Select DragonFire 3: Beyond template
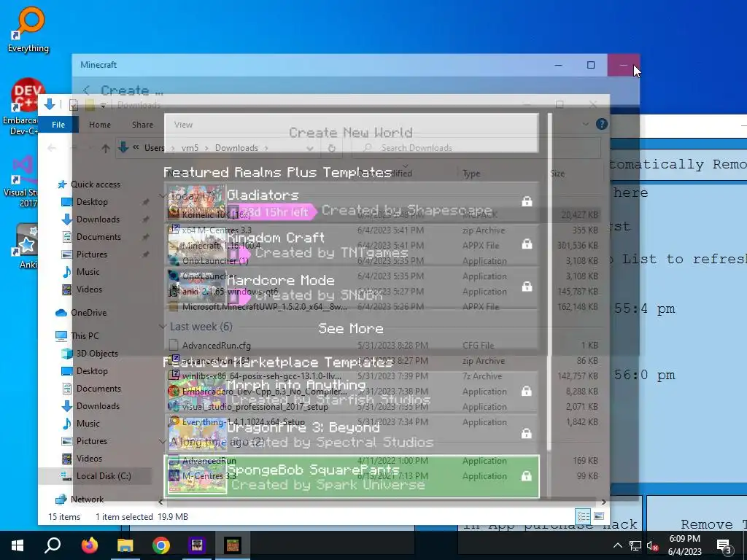 click(351, 435)
